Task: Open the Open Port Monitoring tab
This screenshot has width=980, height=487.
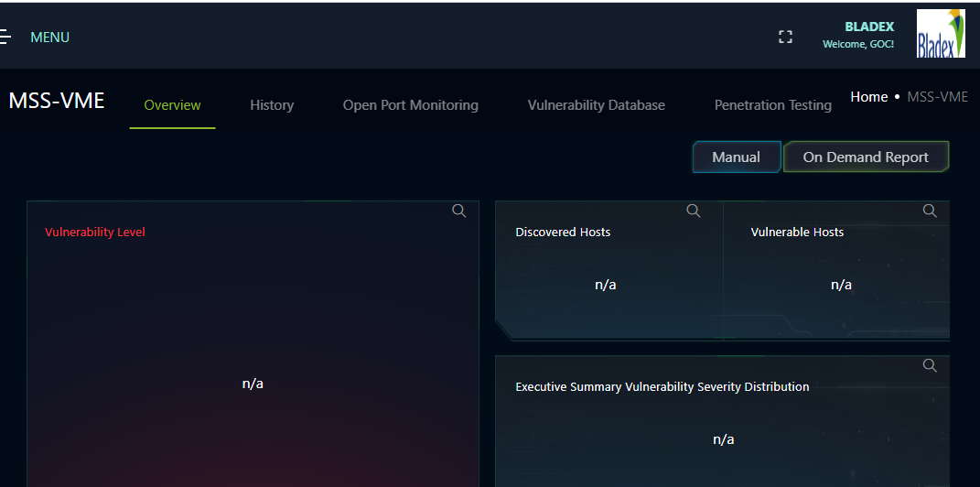Action: 411,105
